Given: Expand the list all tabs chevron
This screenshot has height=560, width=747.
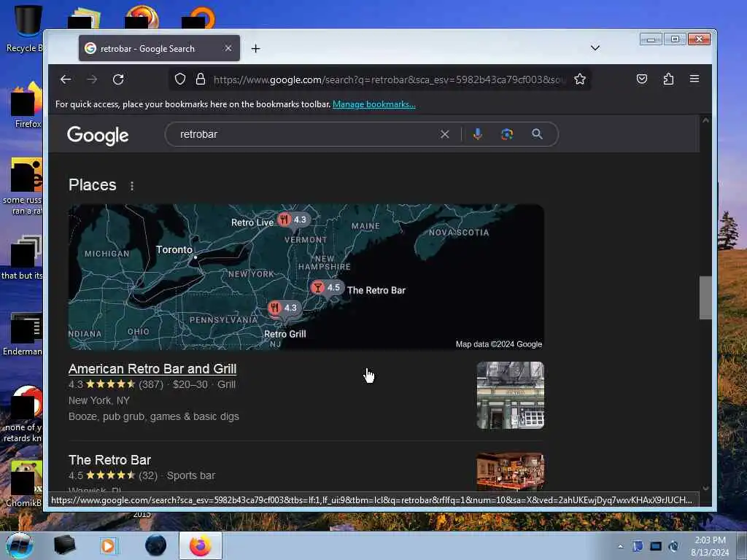Looking at the screenshot, I should 595,48.
